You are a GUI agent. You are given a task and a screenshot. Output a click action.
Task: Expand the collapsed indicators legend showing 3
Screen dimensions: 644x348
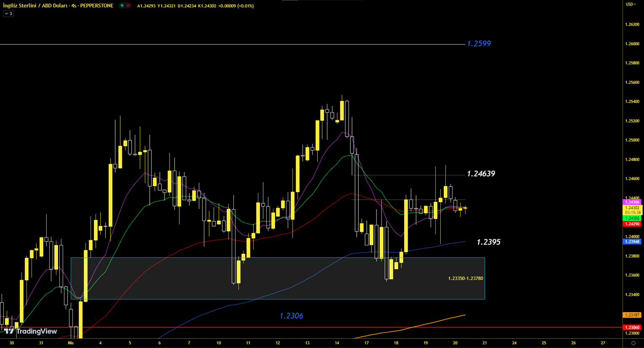coord(8,14)
